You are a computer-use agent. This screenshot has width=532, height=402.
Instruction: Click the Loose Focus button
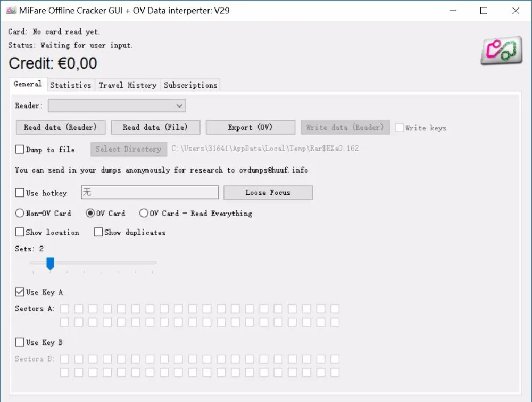coord(268,193)
